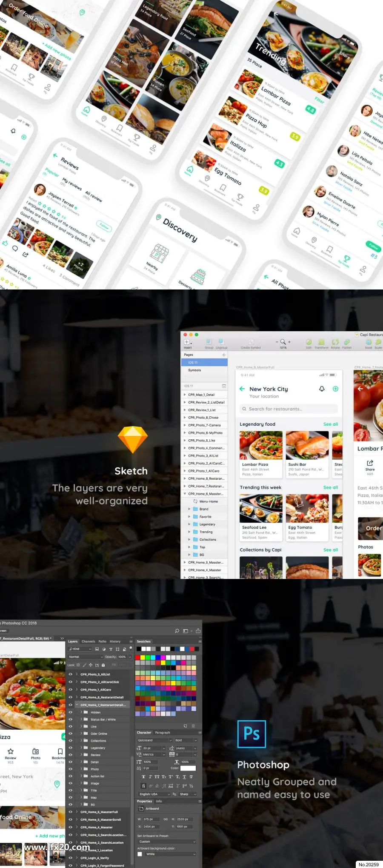Click the Flatten icon in Sketch toolbar
The width and height of the screenshot is (383, 868).
(x=347, y=342)
